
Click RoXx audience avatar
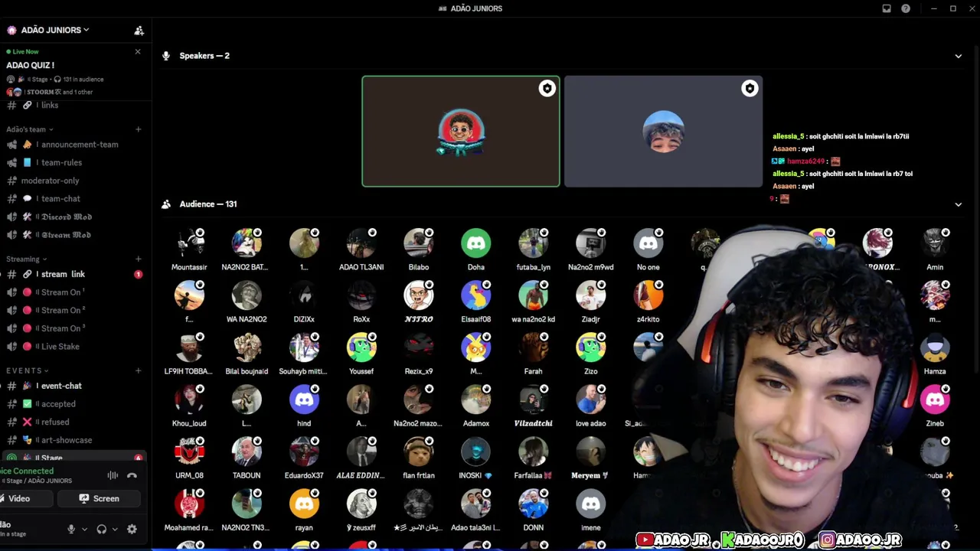[361, 295]
